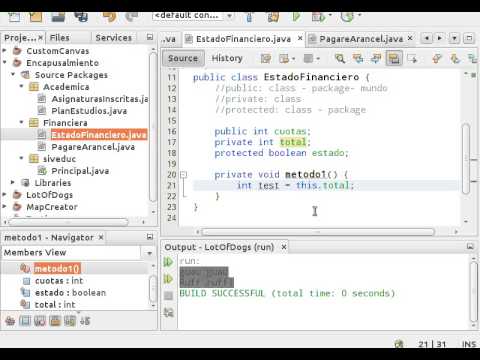480x360 pixels.
Task: Maximize the editor window icon
Action: 469,38
